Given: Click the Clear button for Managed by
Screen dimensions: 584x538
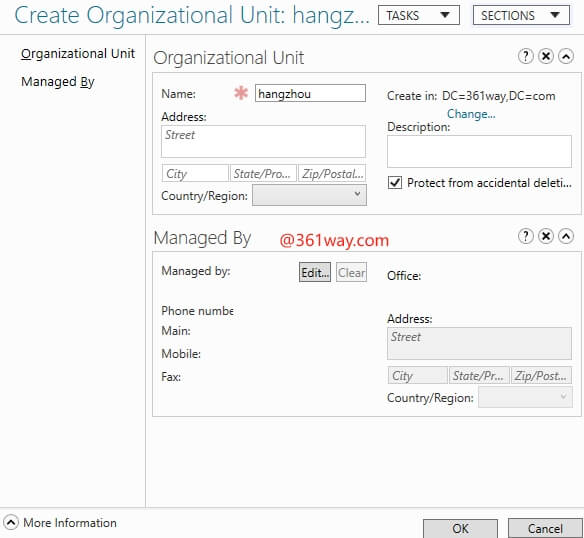Looking at the screenshot, I should 351,272.
